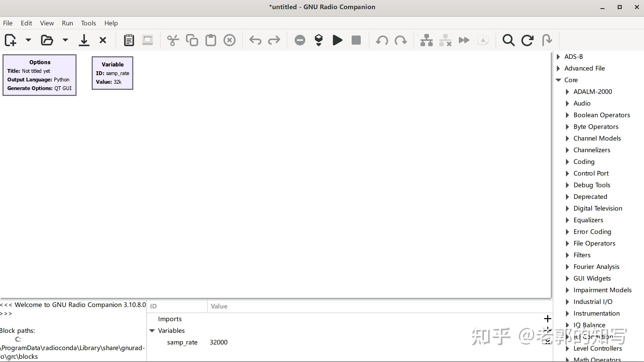Select the samp_rate Variable block

tap(112, 73)
